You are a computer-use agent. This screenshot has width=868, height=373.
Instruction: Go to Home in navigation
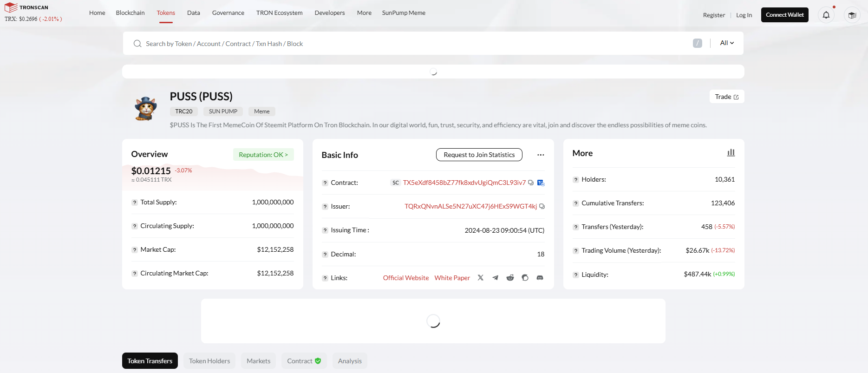point(97,13)
